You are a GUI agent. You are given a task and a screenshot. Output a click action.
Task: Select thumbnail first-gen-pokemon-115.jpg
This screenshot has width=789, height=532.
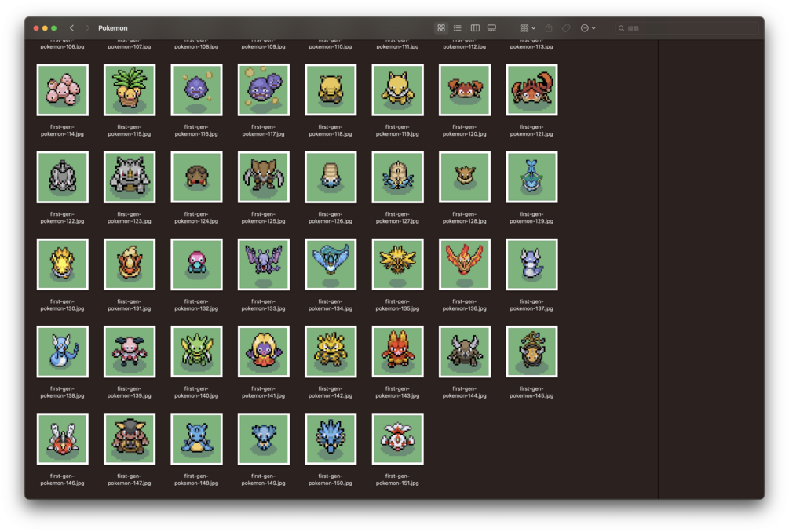[x=130, y=89]
